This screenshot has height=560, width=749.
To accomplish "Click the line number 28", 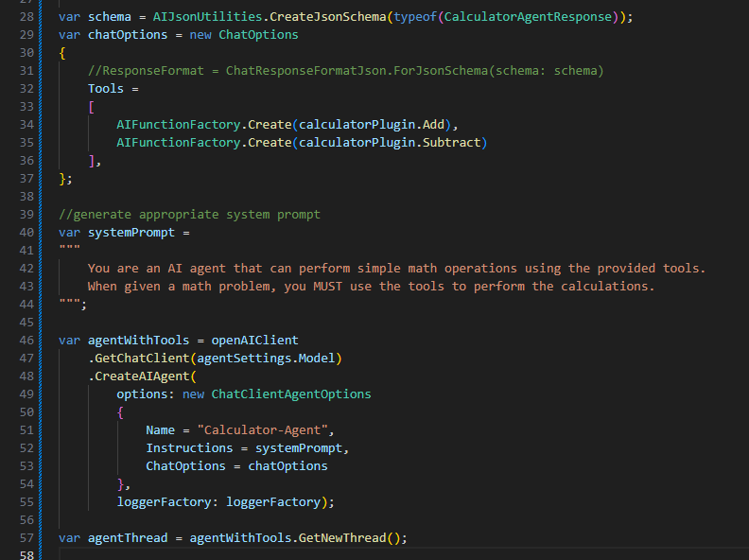I will coord(26,17).
